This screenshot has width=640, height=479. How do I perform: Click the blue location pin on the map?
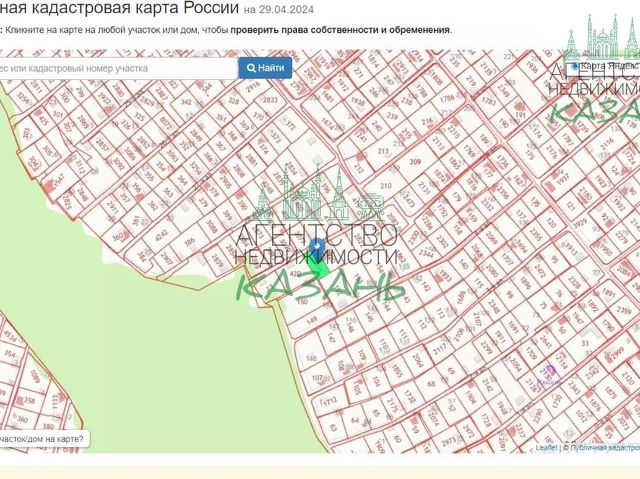coord(317,249)
